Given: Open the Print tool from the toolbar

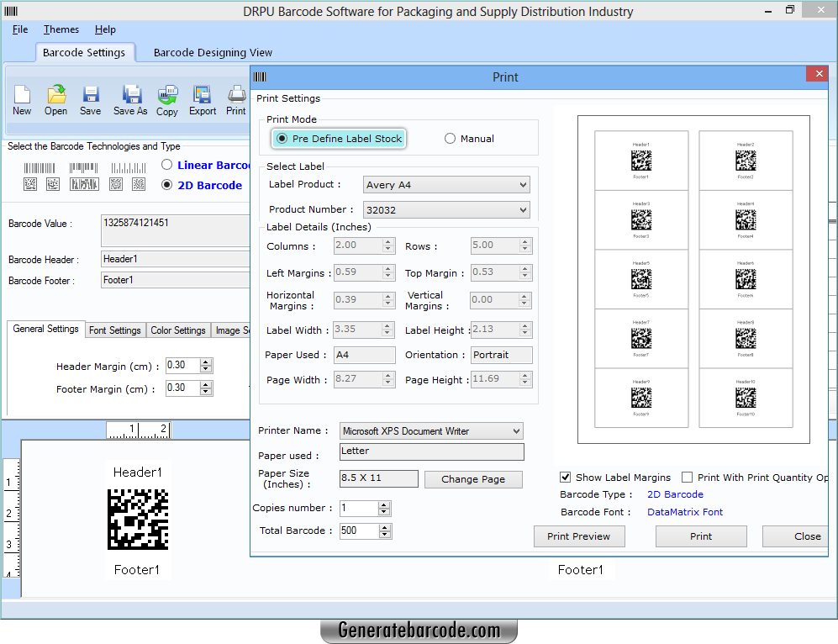Looking at the screenshot, I should pos(236,101).
